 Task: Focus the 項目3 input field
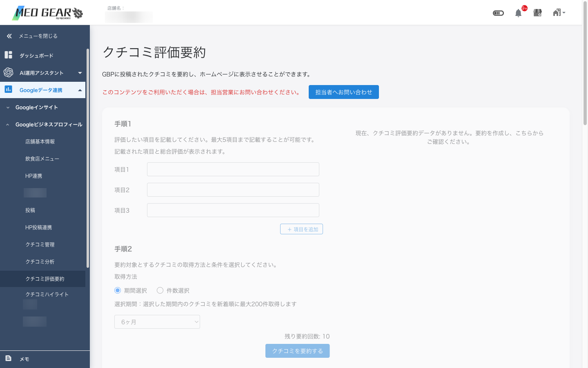pyautogui.click(x=233, y=210)
